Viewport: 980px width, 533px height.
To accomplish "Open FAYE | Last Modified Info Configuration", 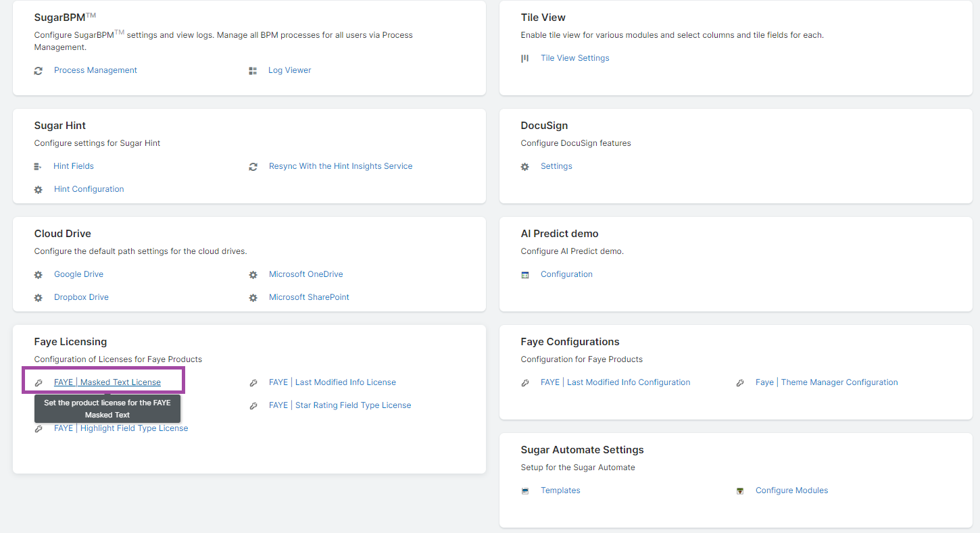I will tap(616, 382).
